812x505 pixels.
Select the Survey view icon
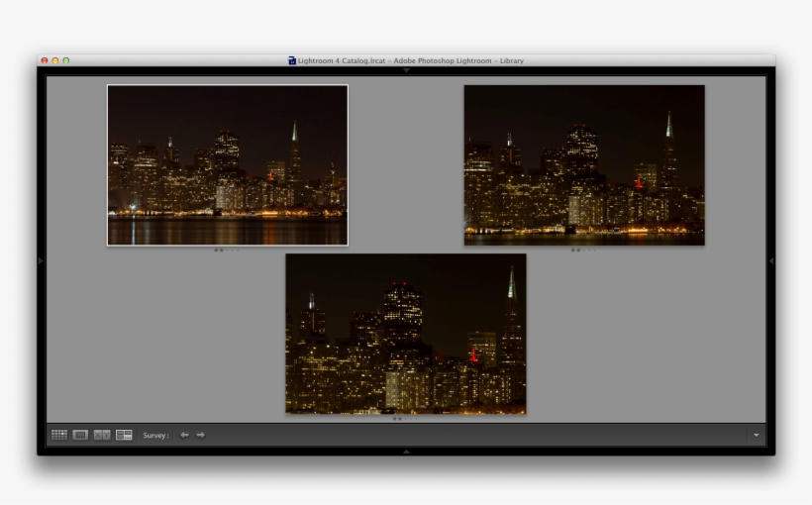point(124,435)
